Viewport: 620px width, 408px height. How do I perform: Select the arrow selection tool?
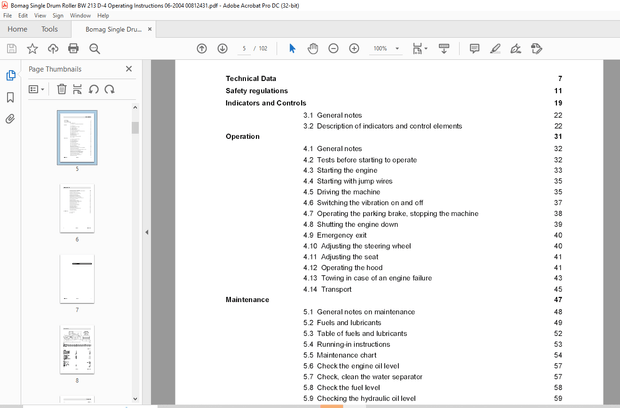pos(292,49)
